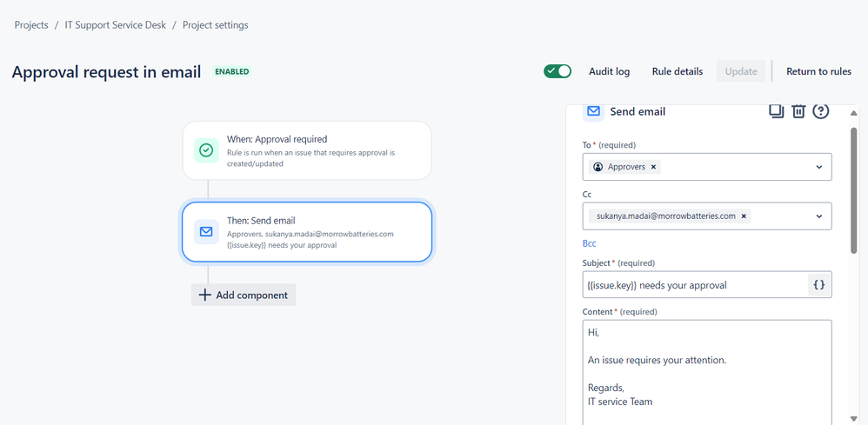This screenshot has width=868, height=425.
Task: Duplicate the Send email component icon
Action: click(x=777, y=111)
